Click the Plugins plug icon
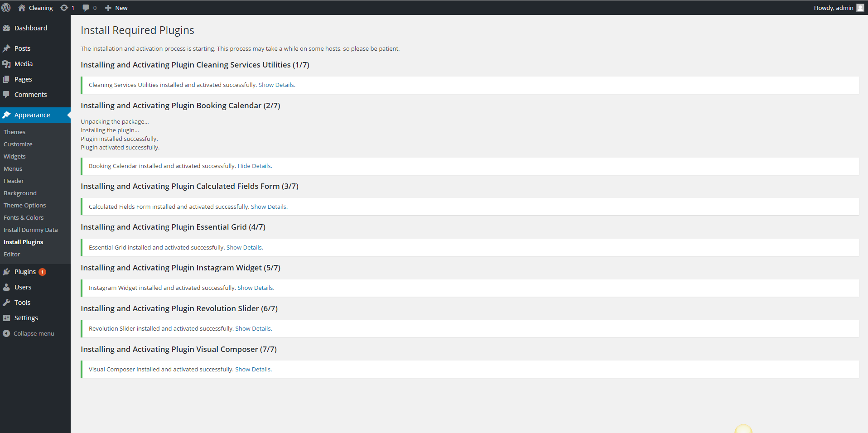This screenshot has height=433, width=868. point(6,272)
